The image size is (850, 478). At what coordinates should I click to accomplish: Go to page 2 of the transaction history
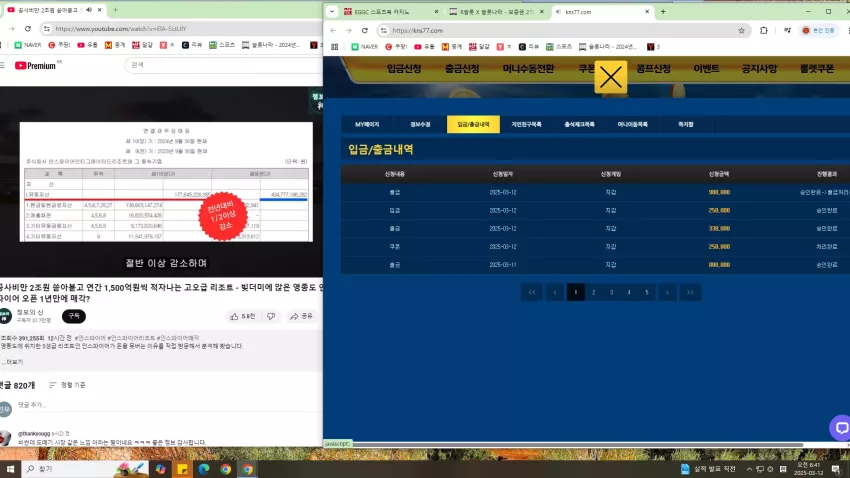pos(594,293)
